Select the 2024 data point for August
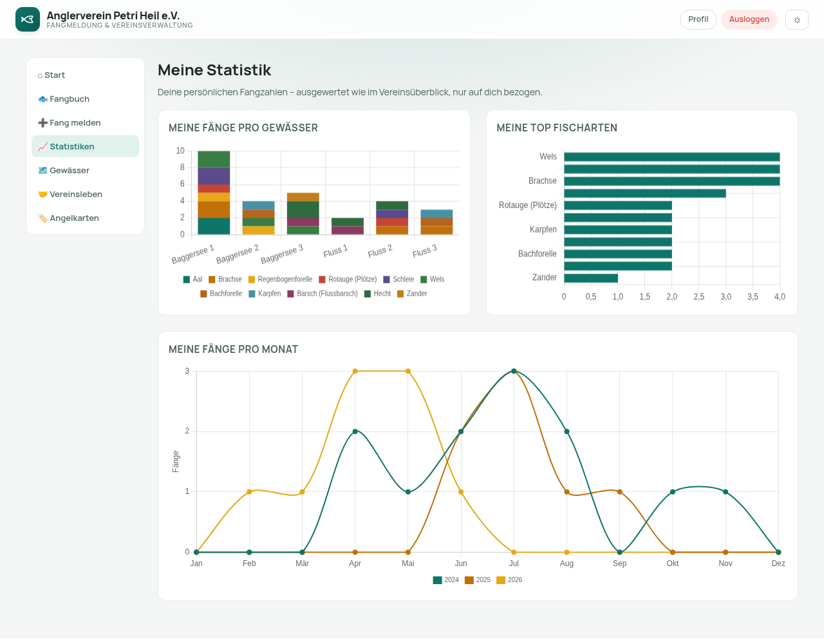The image size is (824, 644). pos(566,431)
